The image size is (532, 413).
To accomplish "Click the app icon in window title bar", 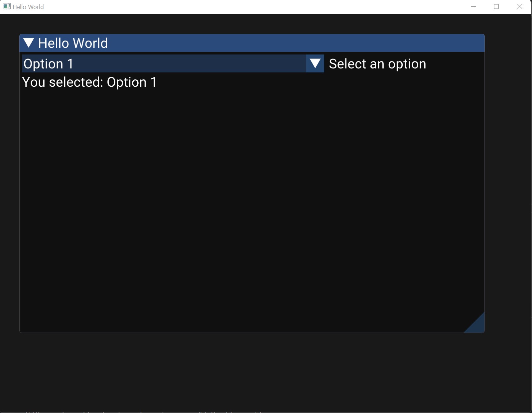I will 7,7.
